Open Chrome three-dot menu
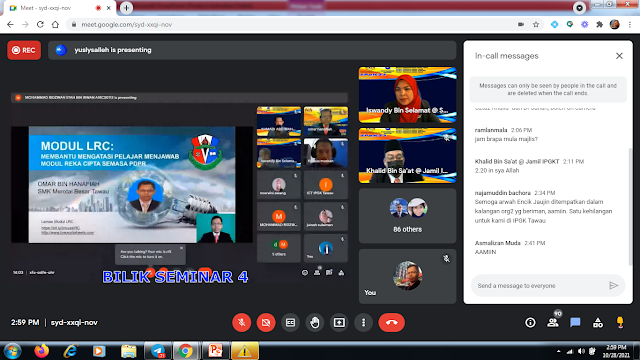Screen dimensions: 640x360 click(630, 24)
